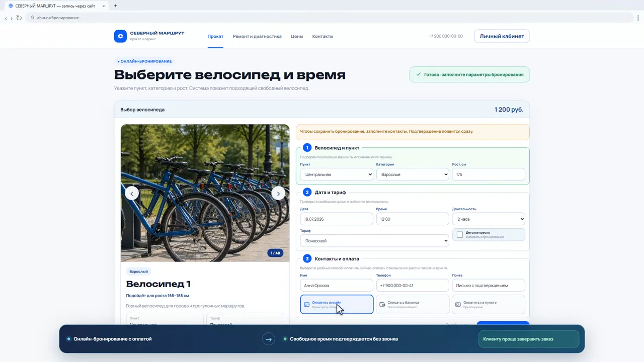Open a new browser tab
Screen dimensions: 644x362
(x=115, y=6)
